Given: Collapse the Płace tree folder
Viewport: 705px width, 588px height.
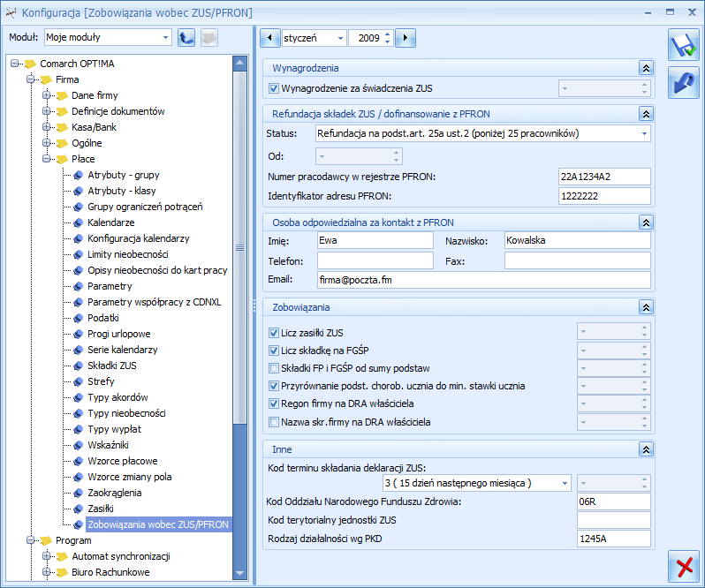Looking at the screenshot, I should point(46,159).
